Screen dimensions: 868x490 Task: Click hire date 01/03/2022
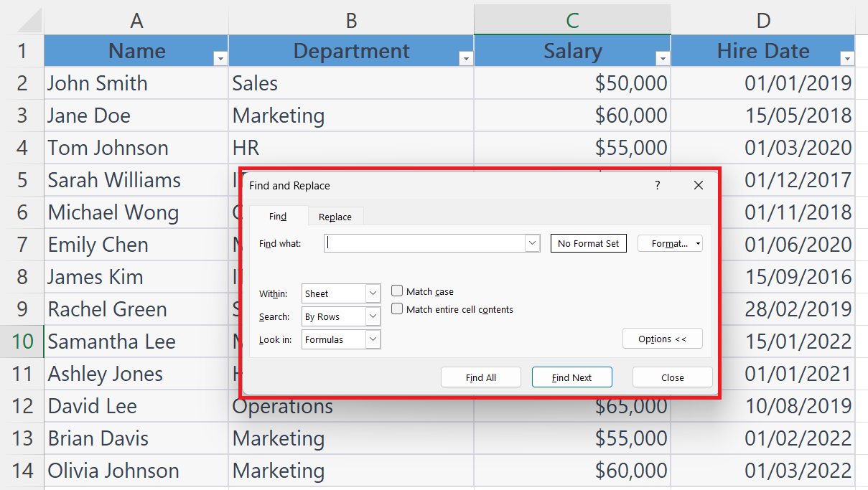point(763,471)
